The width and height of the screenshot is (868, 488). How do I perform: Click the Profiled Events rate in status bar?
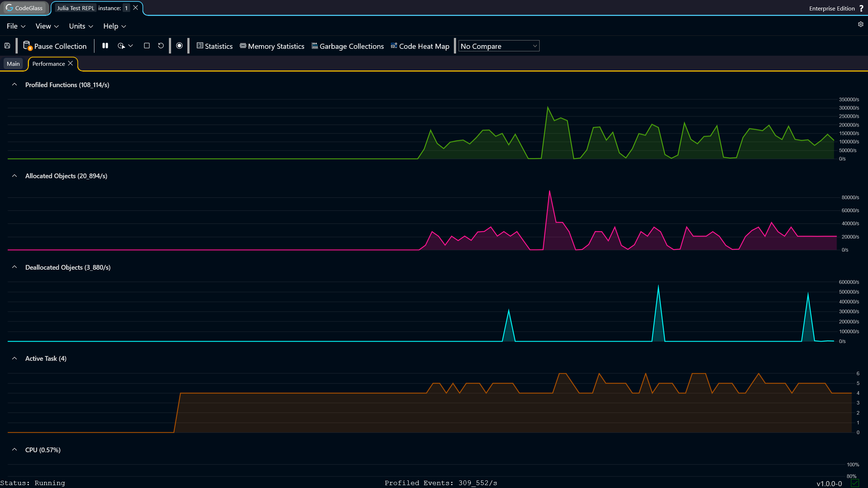pos(441,483)
